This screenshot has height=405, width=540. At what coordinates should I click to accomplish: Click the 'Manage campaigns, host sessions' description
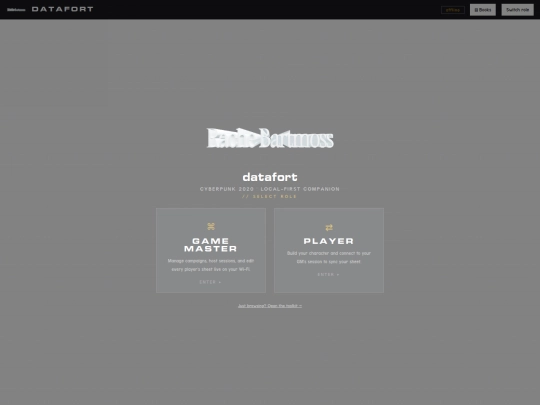coord(211,265)
